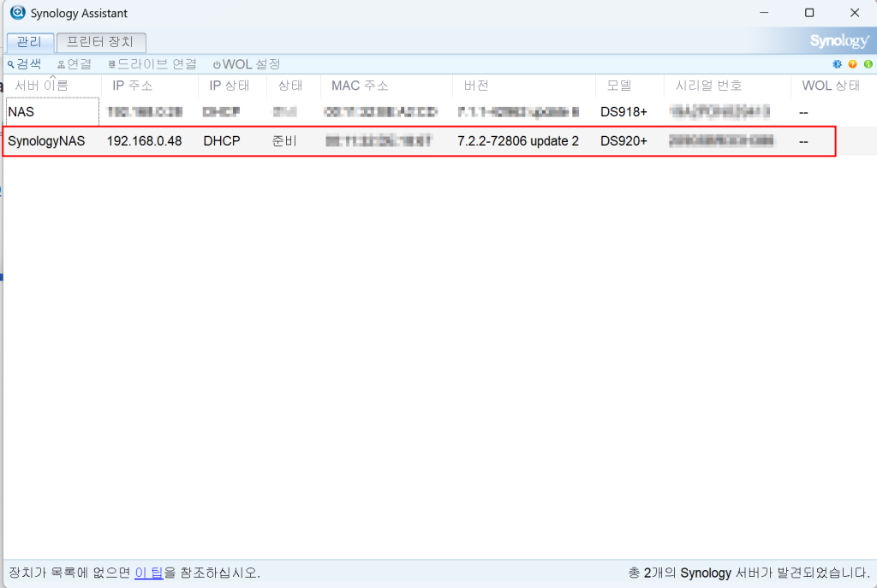The height and width of the screenshot is (588, 877).
Task: Click the DS918+ model cell
Action: (623, 112)
